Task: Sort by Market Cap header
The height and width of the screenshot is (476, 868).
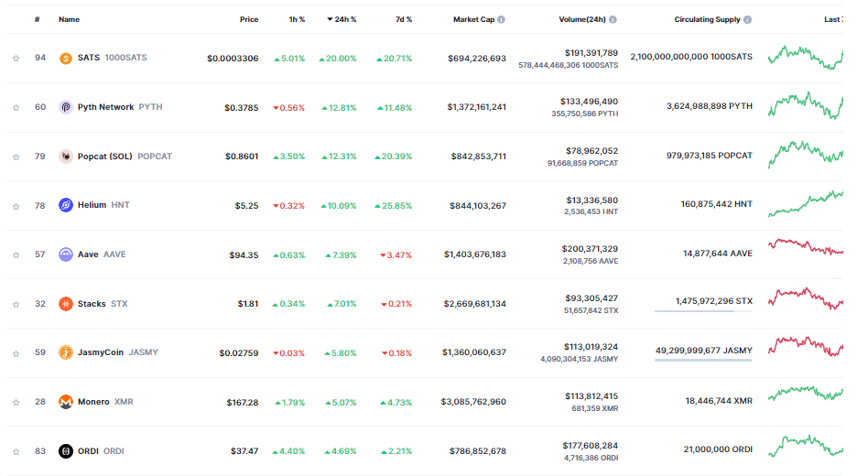Action: [x=474, y=19]
